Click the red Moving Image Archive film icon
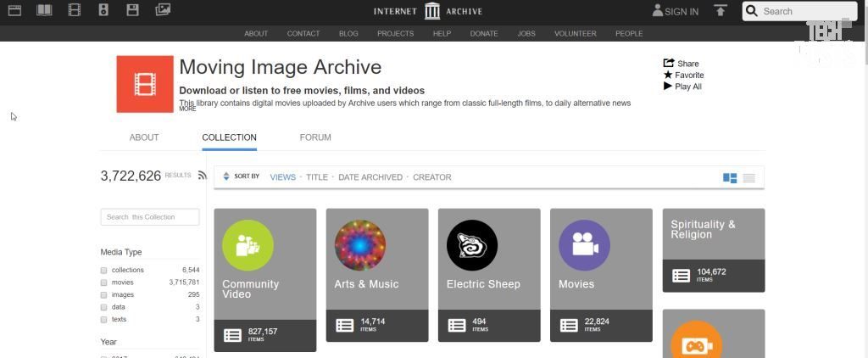Image resolution: width=868 pixels, height=358 pixels. [145, 84]
